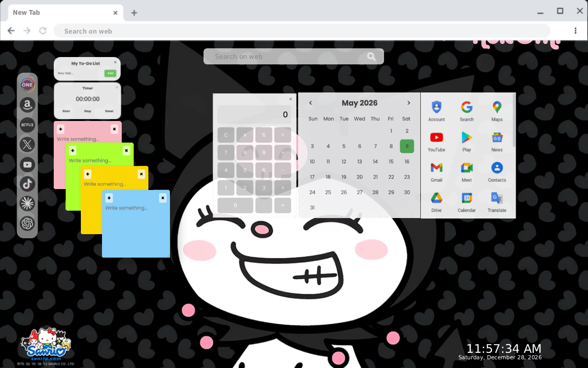Launch Gmail from the apps grid
Image resolution: width=588 pixels, height=368 pixels.
point(436,172)
